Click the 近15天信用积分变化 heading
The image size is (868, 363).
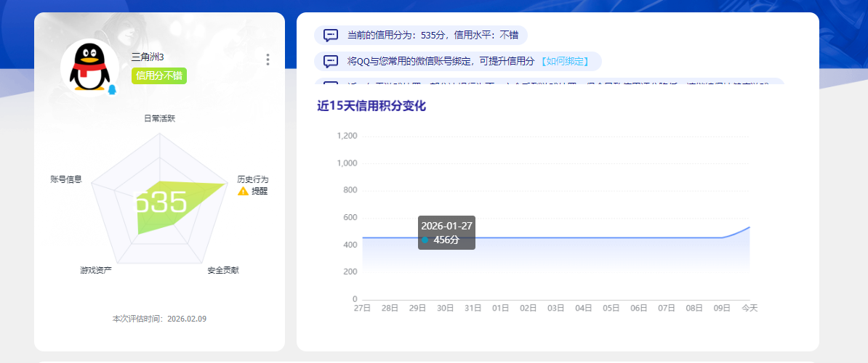pos(371,106)
